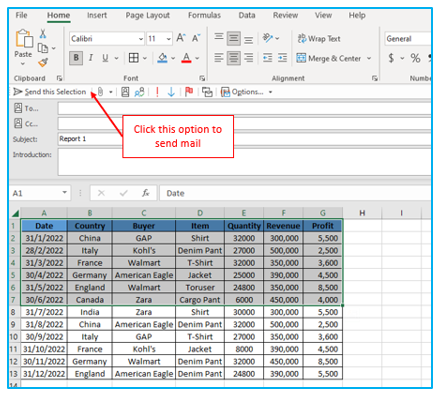Open the Clipboard dialog launcher
Image resolution: width=440 pixels, height=396 pixels.
(x=59, y=78)
